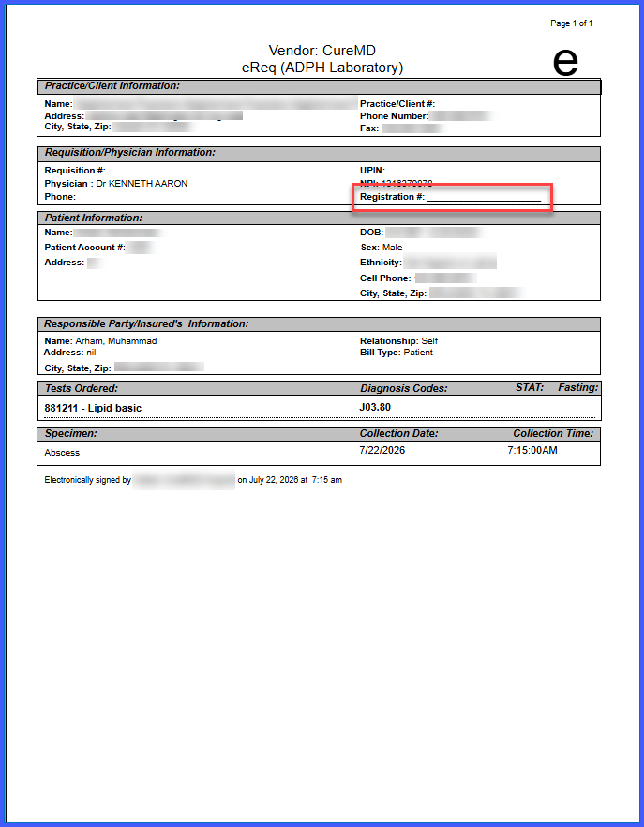Click the Patient Information section header

pos(319,218)
